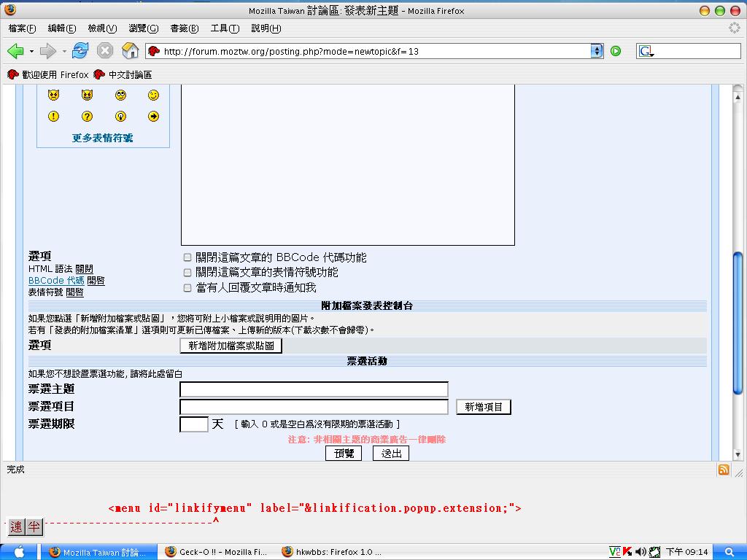Expand the address bar URL dropdown
Screen dimensions: 747x560
point(597,51)
